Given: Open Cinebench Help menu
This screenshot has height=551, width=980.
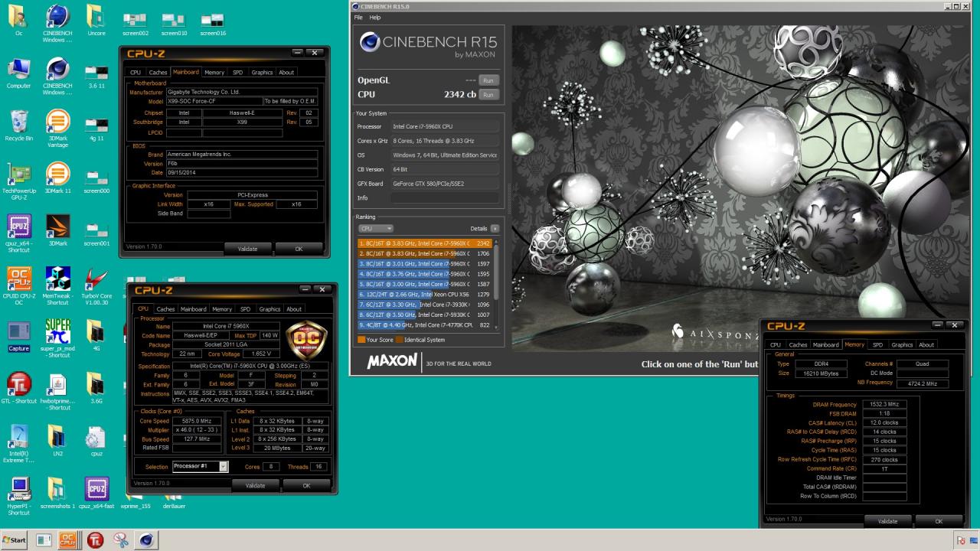Looking at the screenshot, I should (375, 17).
